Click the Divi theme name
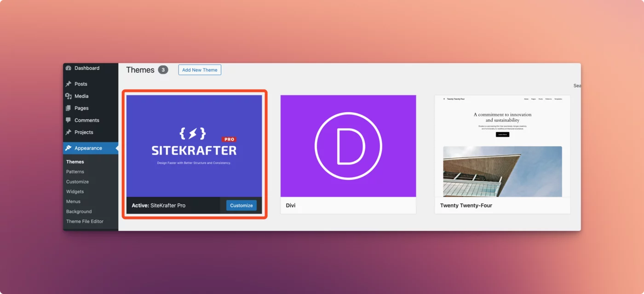 [x=291, y=206]
